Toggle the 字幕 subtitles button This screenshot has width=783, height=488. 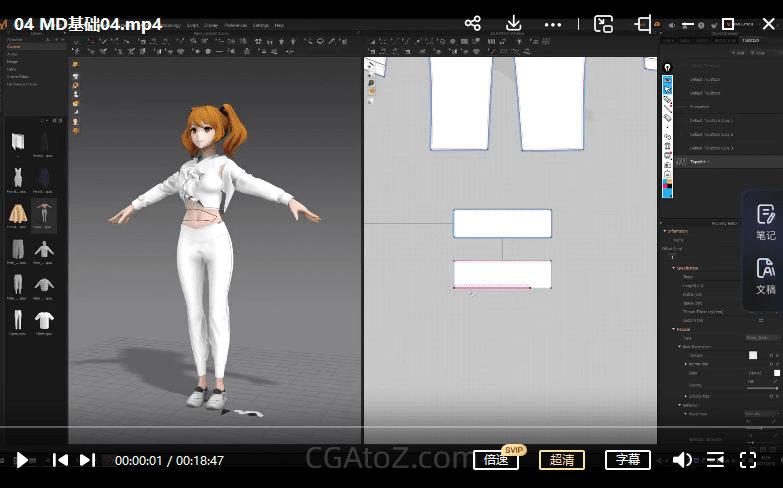click(627, 460)
